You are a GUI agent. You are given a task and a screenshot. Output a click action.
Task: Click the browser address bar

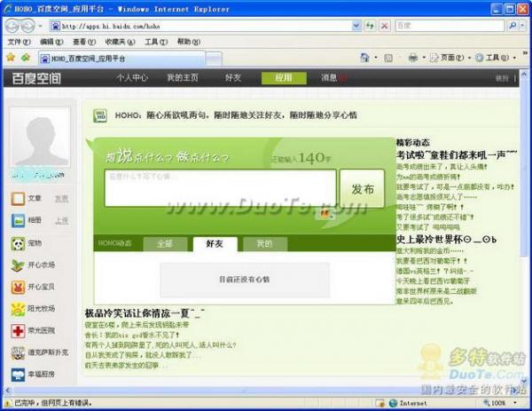tap(202, 26)
